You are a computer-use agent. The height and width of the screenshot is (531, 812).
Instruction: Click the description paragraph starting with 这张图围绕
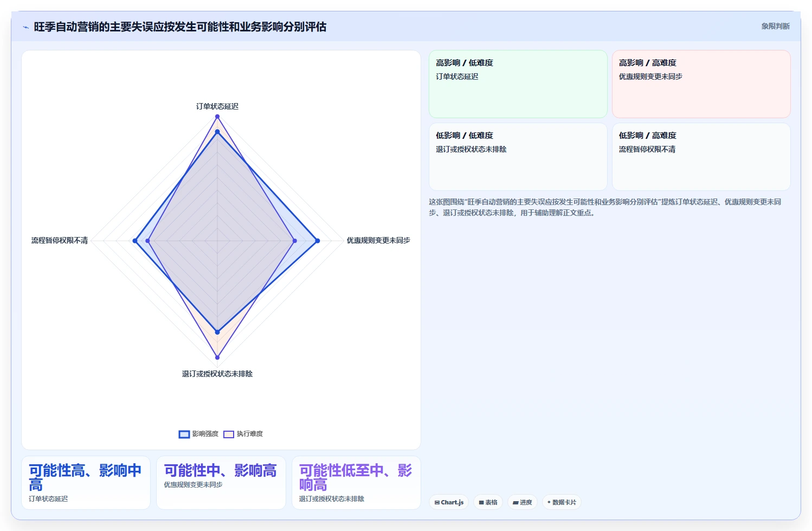[606, 207]
